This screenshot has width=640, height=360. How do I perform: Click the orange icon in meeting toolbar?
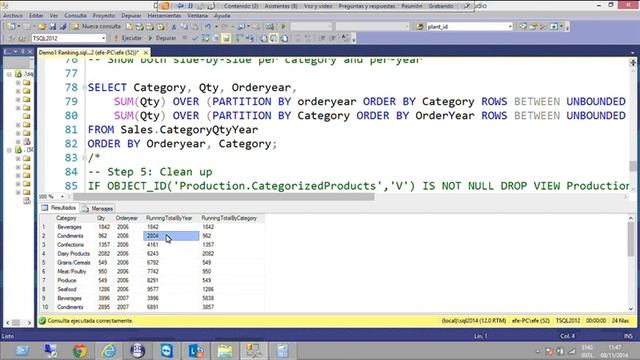pos(164,6)
